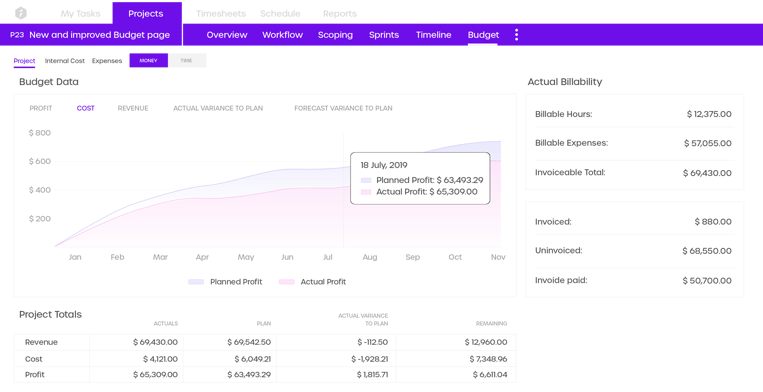763x392 pixels.
Task: Go to the Timesheets tab
Action: click(221, 14)
